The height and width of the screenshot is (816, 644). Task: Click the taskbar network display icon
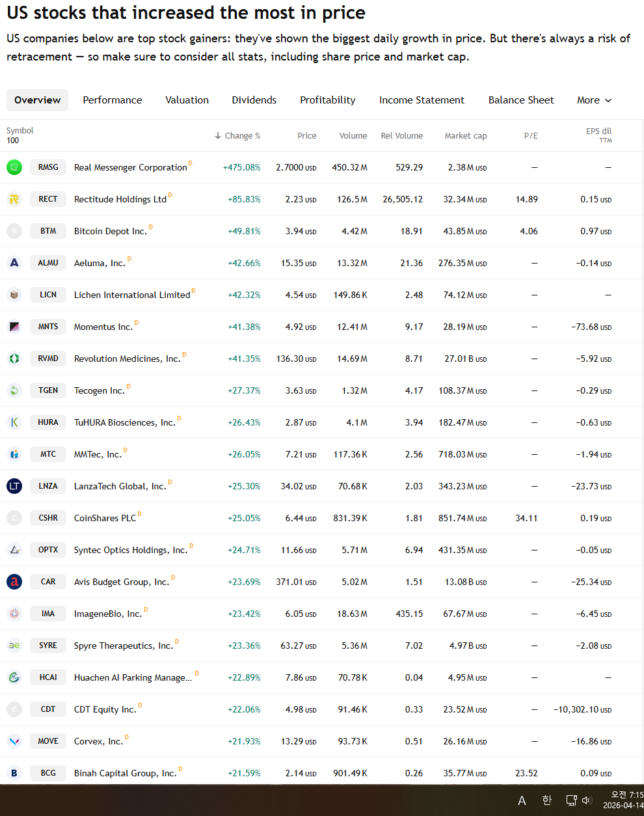[x=571, y=800]
